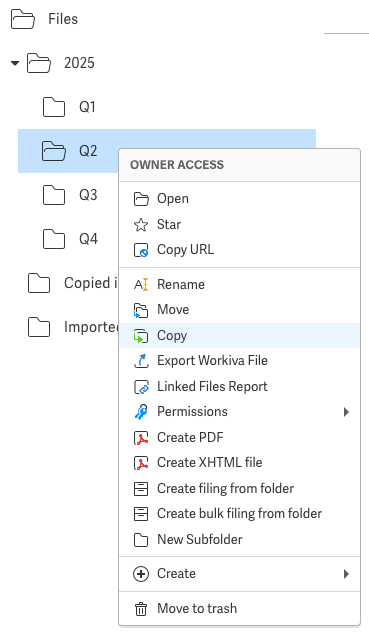Select the highlighted Q2 folder row
This screenshot has width=369, height=632.
pos(167,151)
